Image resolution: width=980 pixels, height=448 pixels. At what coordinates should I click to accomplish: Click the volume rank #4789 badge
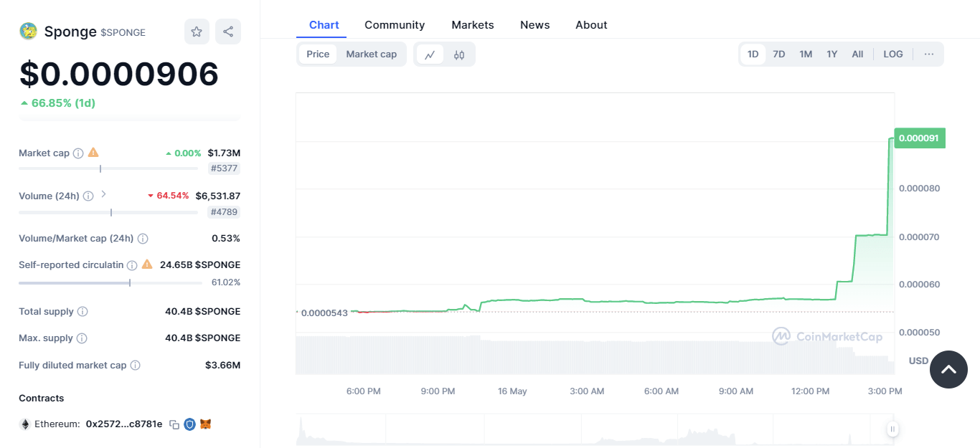(x=224, y=212)
